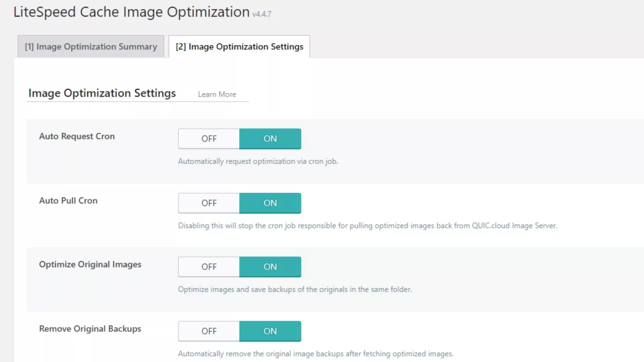This screenshot has width=644, height=362.
Task: Toggle Auto Pull Cron OFF
Action: [x=208, y=202]
